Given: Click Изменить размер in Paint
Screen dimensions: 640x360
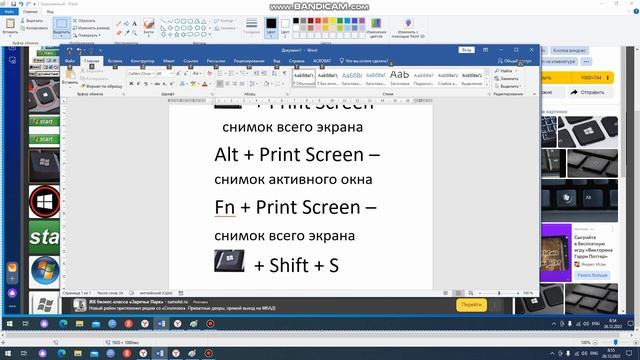Looking at the screenshot, I should pos(91,28).
